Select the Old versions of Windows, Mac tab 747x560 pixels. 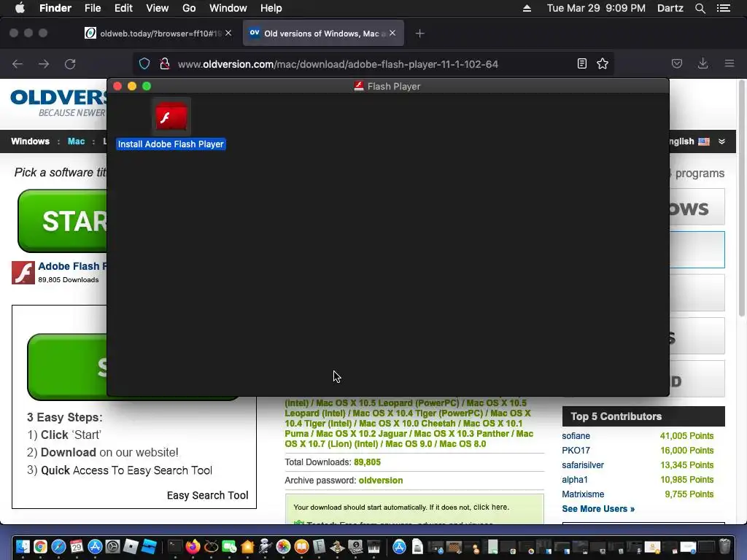[x=323, y=34]
